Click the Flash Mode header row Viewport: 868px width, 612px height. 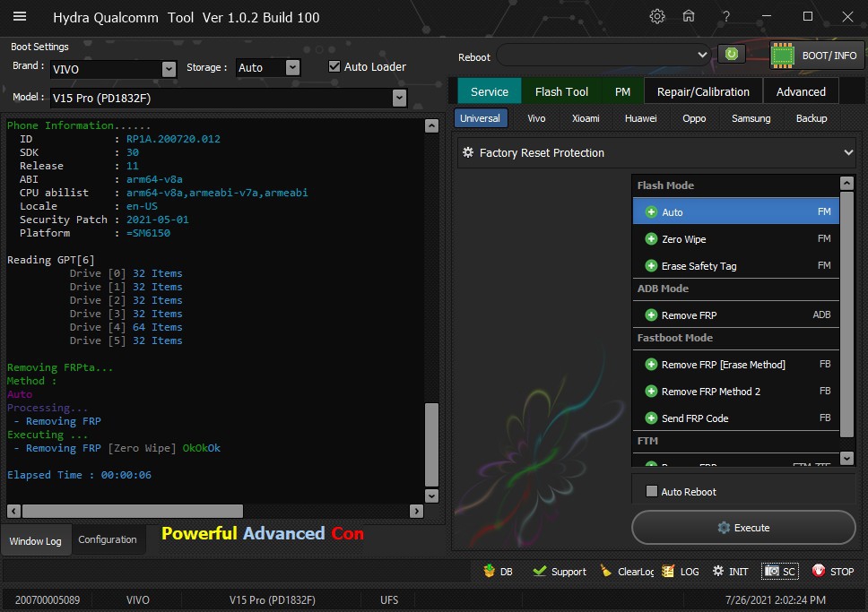(x=735, y=185)
